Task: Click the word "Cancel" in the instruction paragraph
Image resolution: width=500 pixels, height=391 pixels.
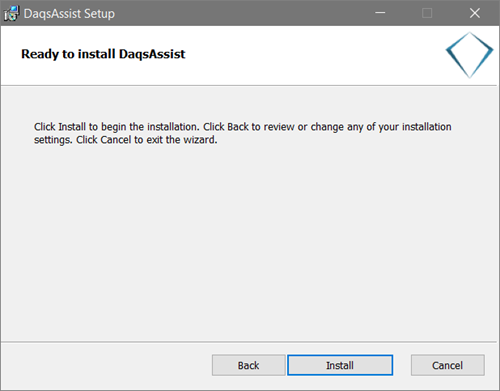Action: (x=116, y=140)
